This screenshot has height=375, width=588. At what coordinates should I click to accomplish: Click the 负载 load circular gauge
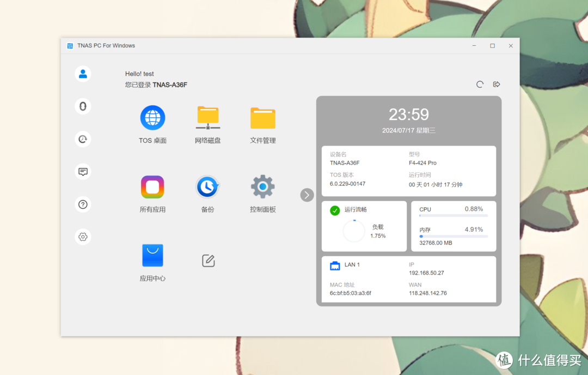pos(354,231)
